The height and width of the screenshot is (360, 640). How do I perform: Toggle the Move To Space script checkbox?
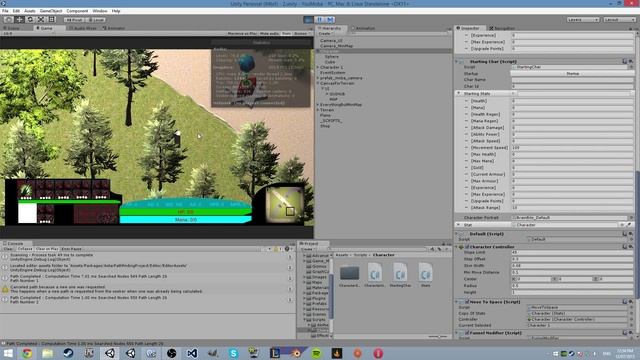tap(467, 302)
